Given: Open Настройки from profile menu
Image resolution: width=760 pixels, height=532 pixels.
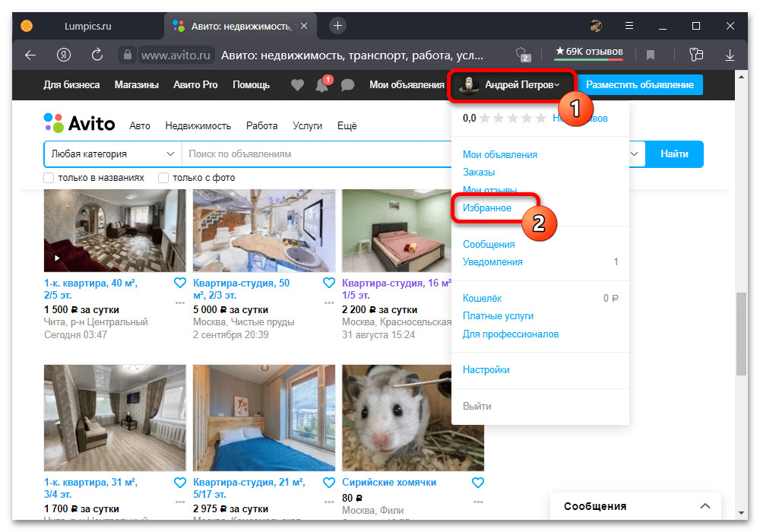Looking at the screenshot, I should coord(486,370).
